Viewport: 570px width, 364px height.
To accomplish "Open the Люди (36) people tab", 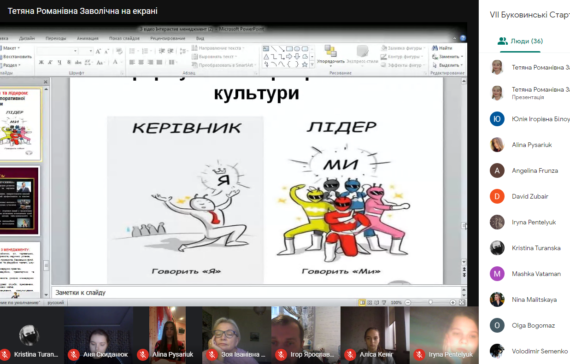I will pyautogui.click(x=520, y=41).
